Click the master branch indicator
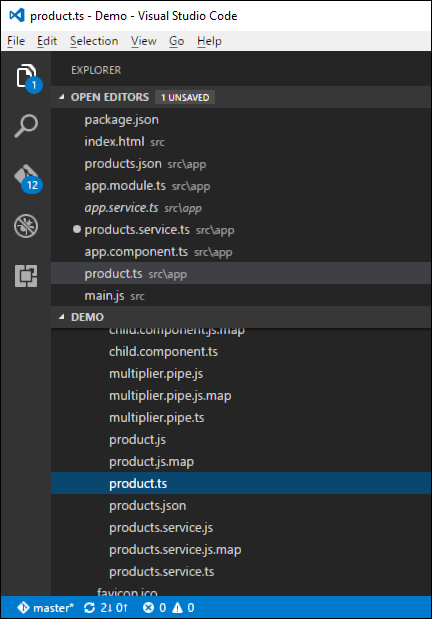This screenshot has width=432, height=619. coord(46,608)
